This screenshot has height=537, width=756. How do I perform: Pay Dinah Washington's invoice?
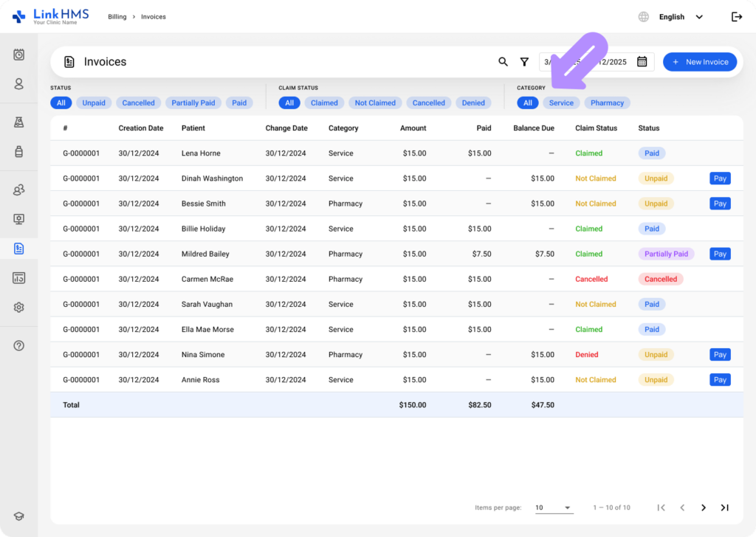[720, 179]
